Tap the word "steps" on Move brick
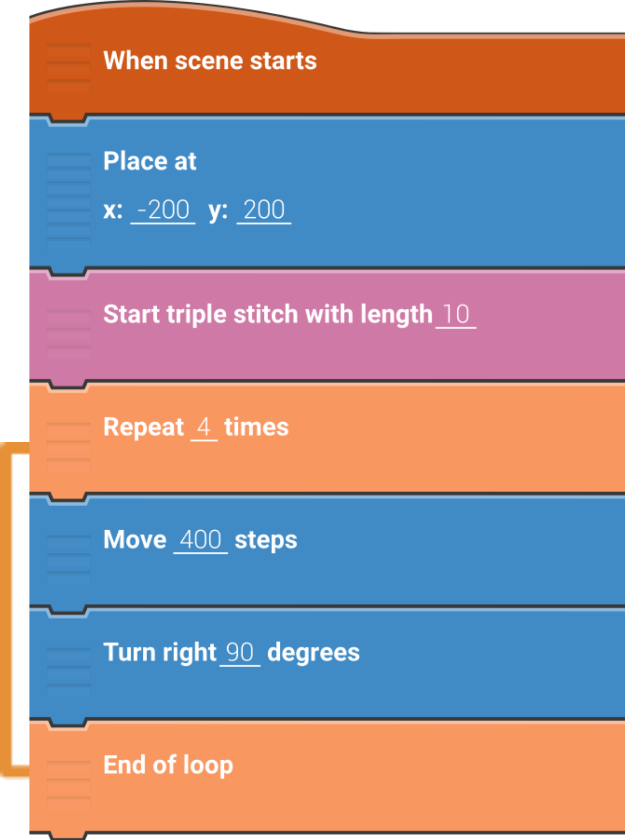This screenshot has width=625, height=840. point(266,540)
